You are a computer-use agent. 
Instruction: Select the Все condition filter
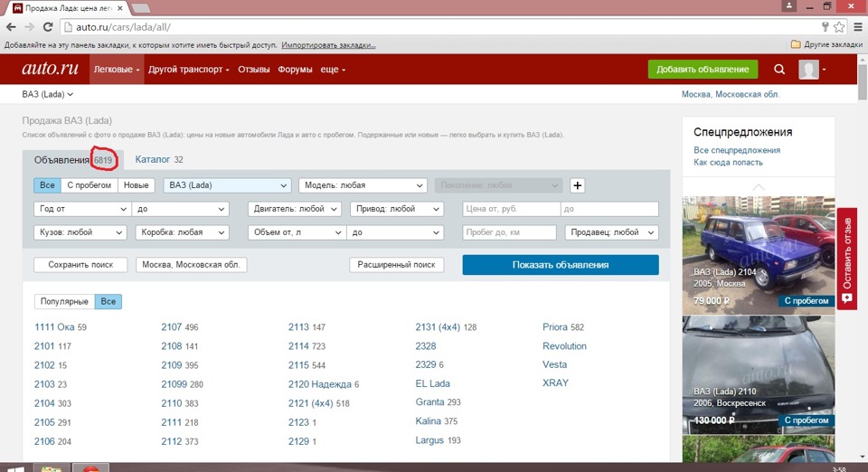(47, 185)
